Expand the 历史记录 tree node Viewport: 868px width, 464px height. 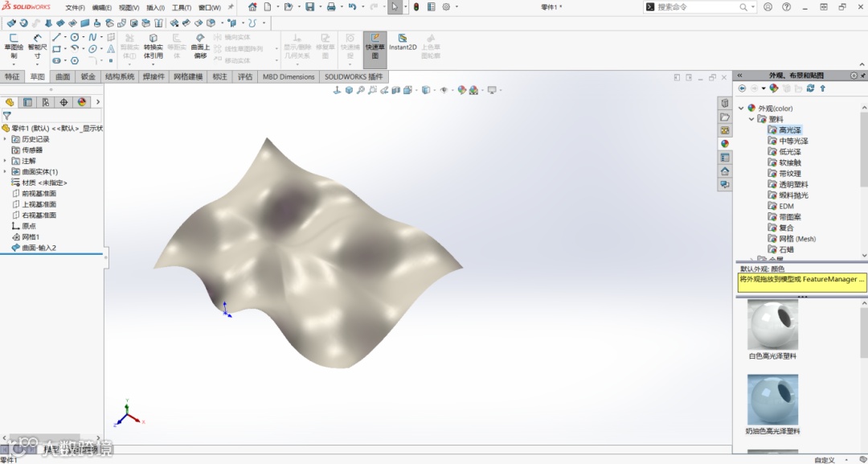pos(5,139)
